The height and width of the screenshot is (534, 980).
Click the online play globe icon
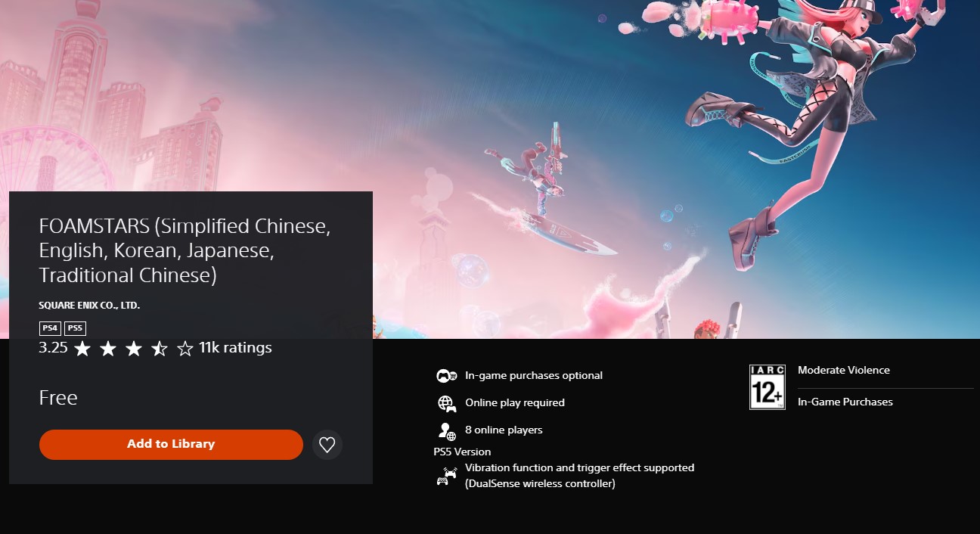[x=447, y=403]
